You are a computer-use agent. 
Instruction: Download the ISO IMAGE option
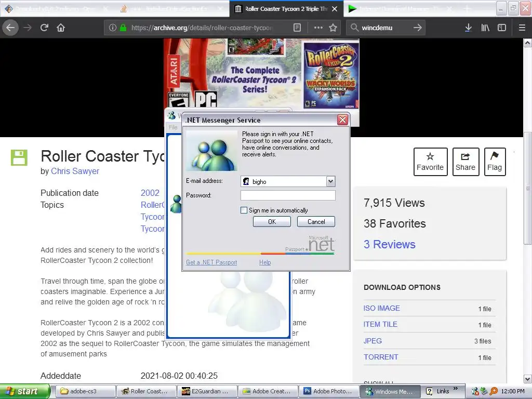(x=382, y=308)
